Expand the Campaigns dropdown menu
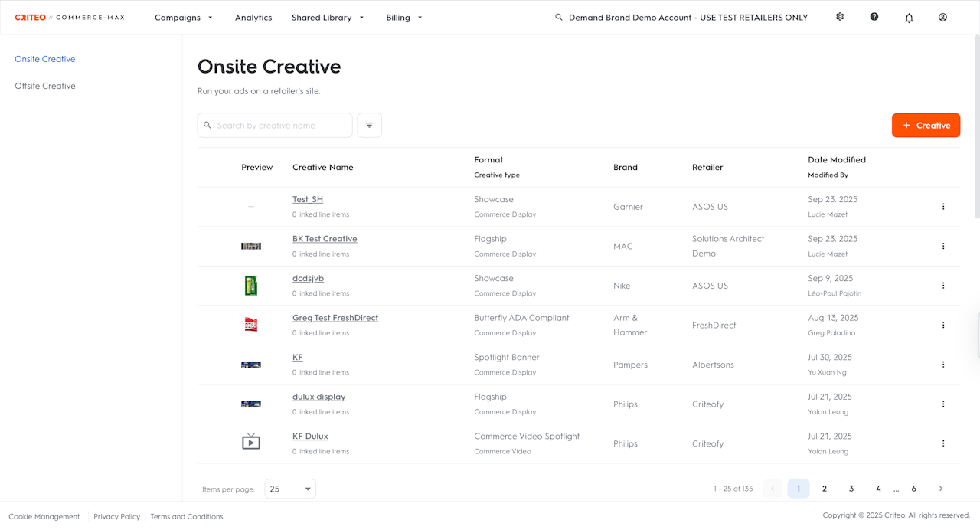This screenshot has height=530, width=980. (184, 18)
